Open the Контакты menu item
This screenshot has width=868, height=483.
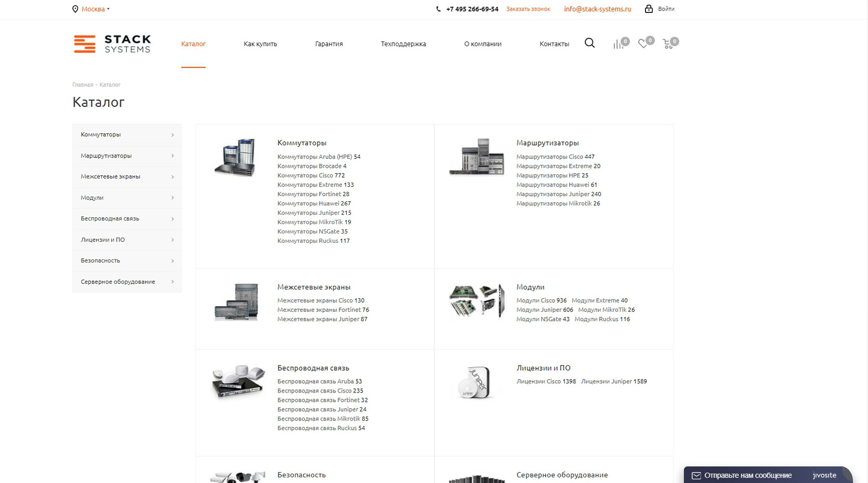click(x=554, y=44)
